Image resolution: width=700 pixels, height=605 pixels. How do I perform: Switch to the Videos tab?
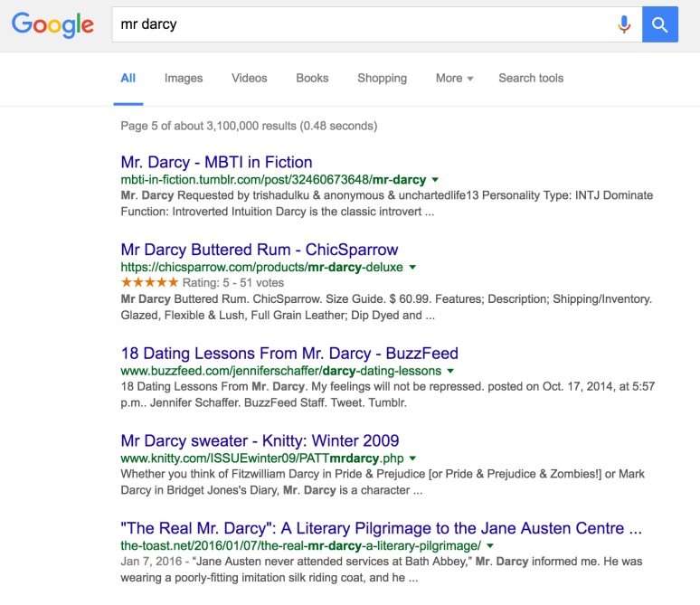tap(249, 78)
